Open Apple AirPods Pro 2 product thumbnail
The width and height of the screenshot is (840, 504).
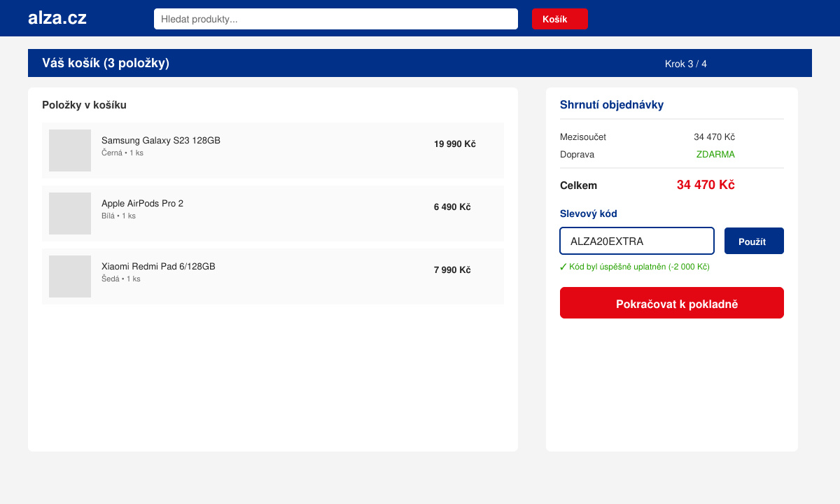click(x=70, y=213)
